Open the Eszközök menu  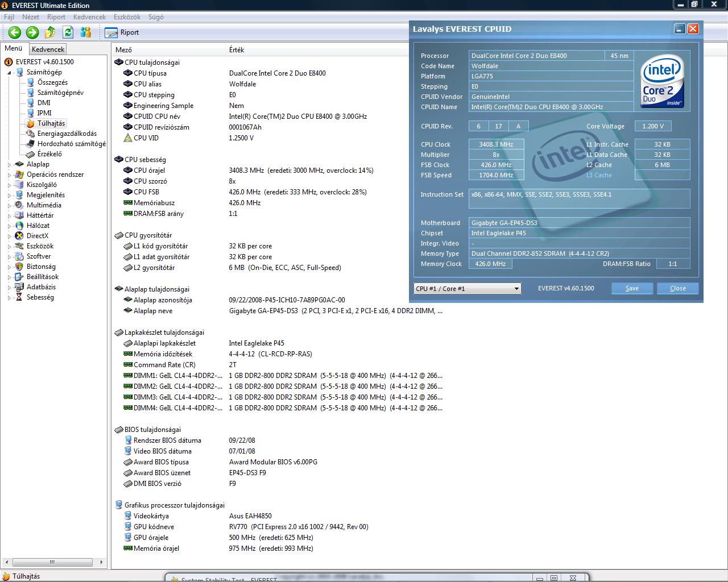[x=127, y=17]
